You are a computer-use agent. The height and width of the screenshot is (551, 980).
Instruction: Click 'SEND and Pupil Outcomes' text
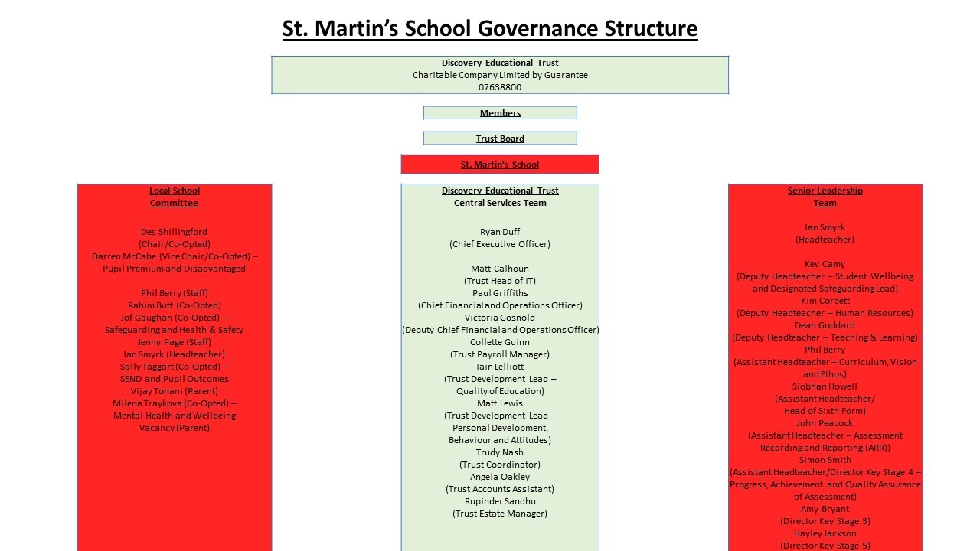click(x=175, y=379)
